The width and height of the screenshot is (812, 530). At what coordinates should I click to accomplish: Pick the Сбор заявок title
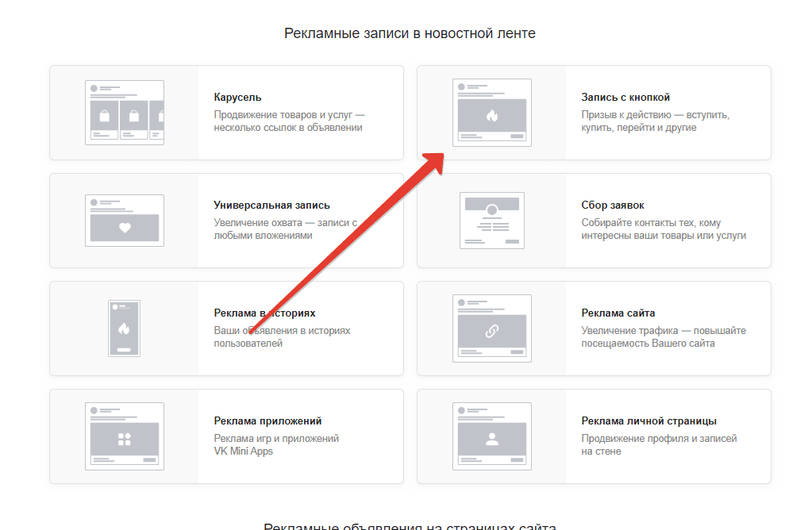(613, 205)
